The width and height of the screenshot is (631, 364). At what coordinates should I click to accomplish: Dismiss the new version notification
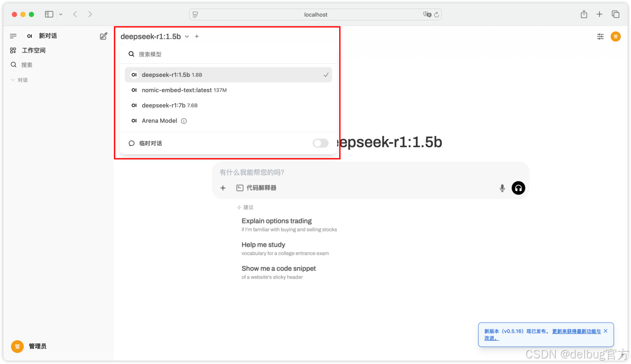coord(605,331)
